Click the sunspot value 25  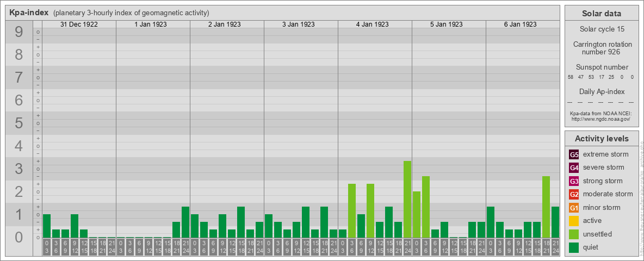(611, 77)
